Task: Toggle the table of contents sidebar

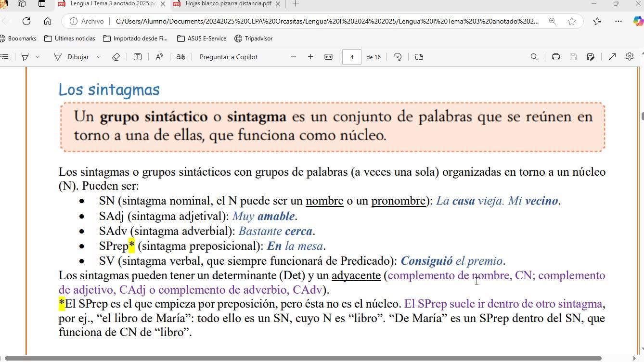Action: (x=5, y=57)
